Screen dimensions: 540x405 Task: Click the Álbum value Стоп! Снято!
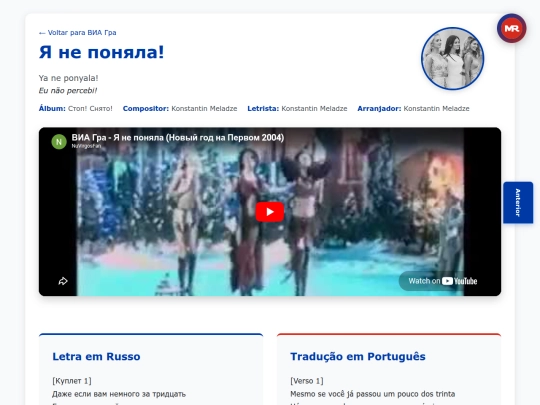(x=90, y=108)
